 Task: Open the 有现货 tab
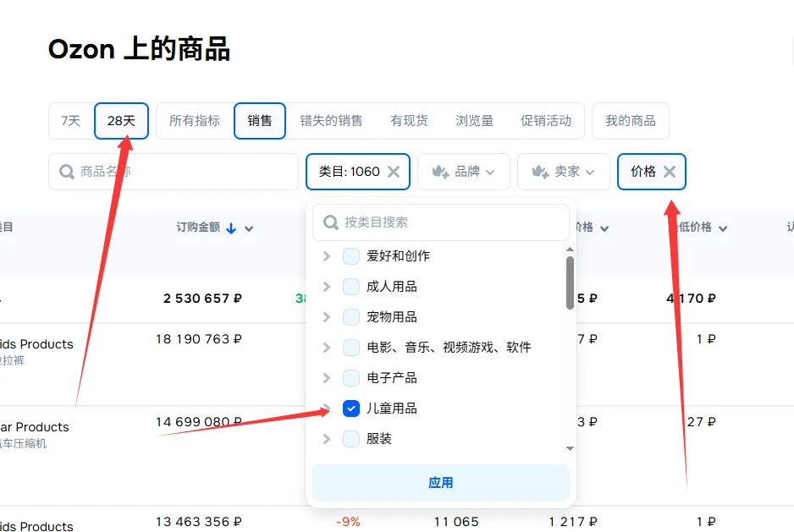pyautogui.click(x=409, y=121)
